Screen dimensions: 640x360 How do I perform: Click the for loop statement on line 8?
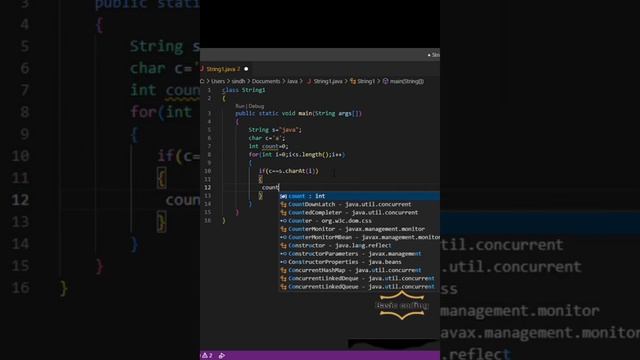coord(297,155)
